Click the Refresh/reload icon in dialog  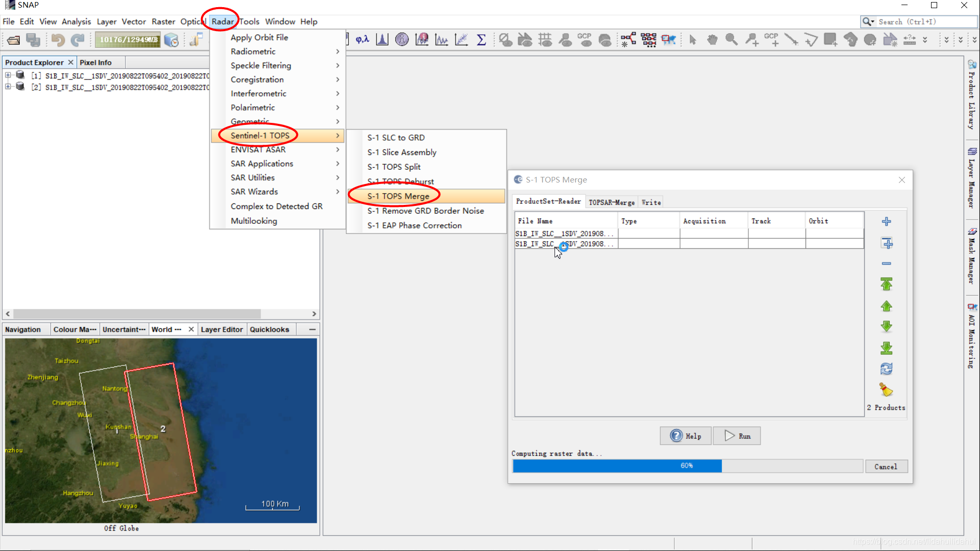click(887, 369)
